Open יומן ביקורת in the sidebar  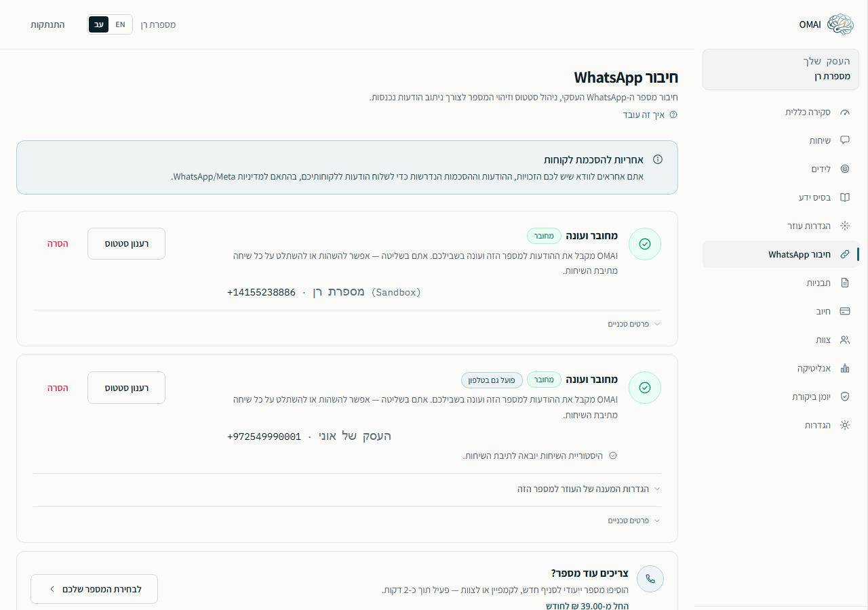point(781,396)
